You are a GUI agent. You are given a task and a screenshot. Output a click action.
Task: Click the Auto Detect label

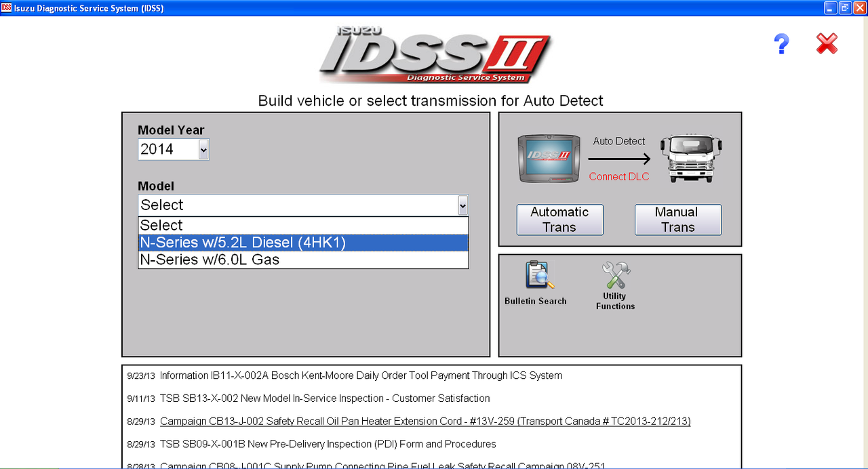pyautogui.click(x=619, y=141)
